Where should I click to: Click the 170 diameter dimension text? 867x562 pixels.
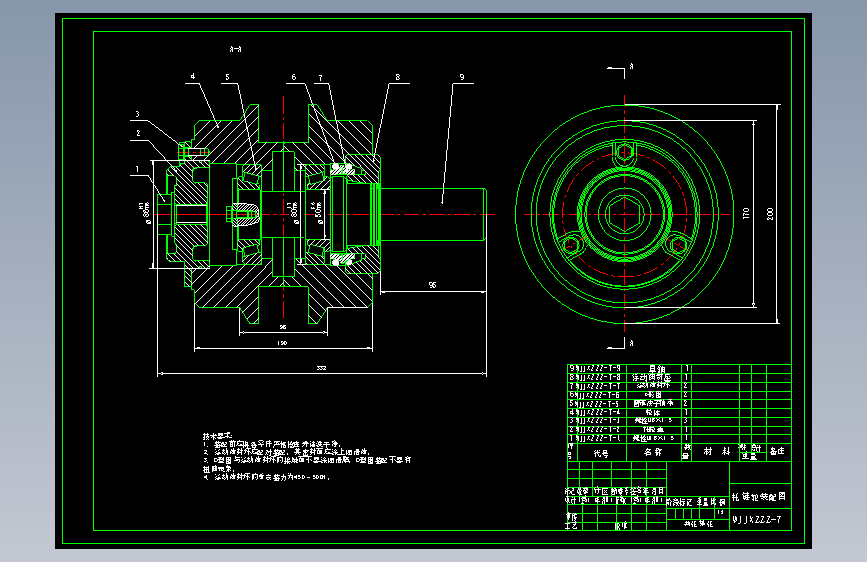[x=746, y=213]
